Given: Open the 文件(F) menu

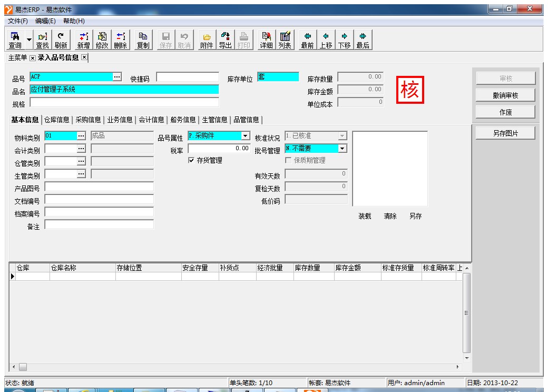Looking at the screenshot, I should pyautogui.click(x=18, y=21).
